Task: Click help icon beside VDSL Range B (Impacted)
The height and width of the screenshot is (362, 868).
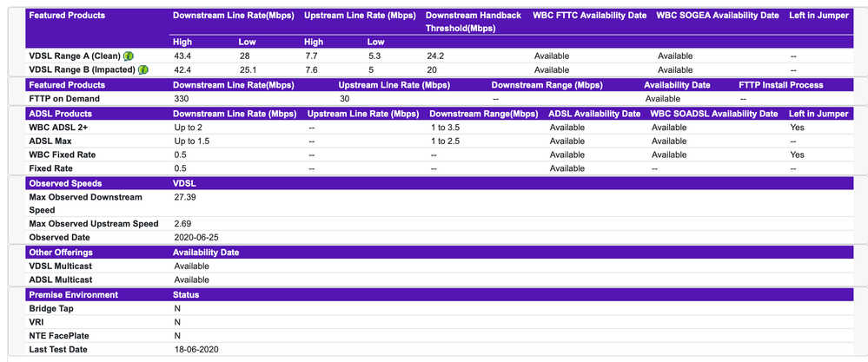Action: click(142, 70)
